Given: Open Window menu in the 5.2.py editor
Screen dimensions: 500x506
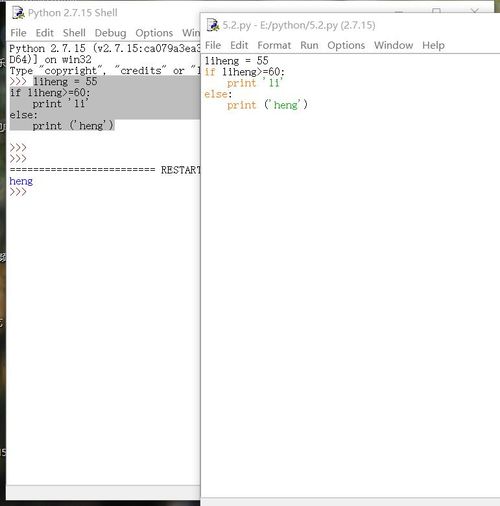Looking at the screenshot, I should click(393, 45).
